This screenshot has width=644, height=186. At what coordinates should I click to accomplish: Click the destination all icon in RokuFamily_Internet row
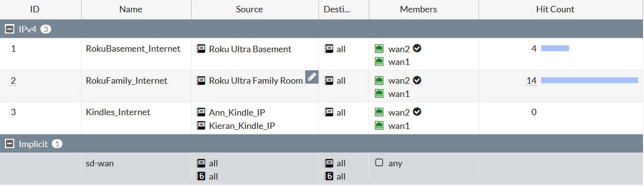(329, 81)
